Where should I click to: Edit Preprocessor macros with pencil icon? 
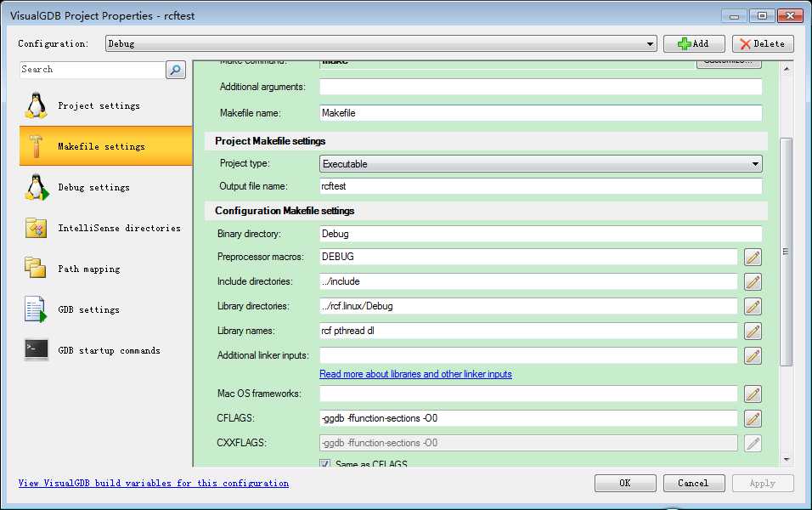pyautogui.click(x=753, y=257)
